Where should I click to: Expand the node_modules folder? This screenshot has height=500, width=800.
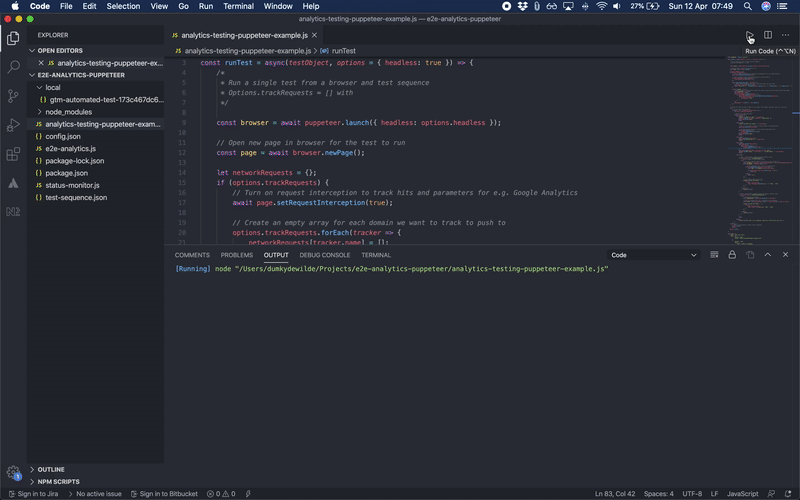tap(68, 112)
